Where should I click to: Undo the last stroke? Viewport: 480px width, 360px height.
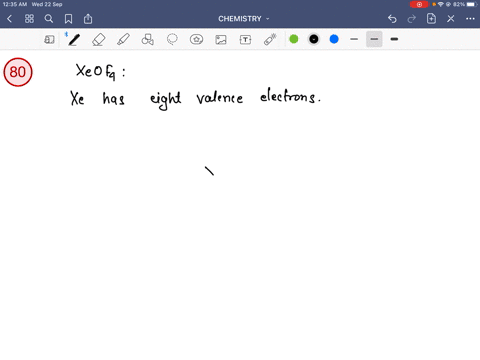point(392,19)
